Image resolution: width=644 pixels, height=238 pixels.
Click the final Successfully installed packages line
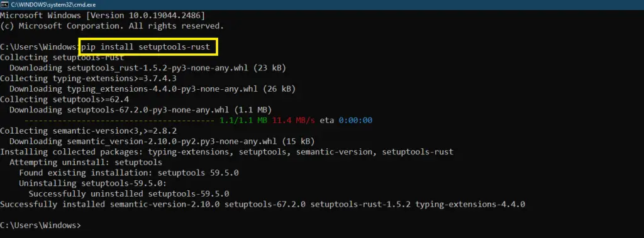[262, 204]
